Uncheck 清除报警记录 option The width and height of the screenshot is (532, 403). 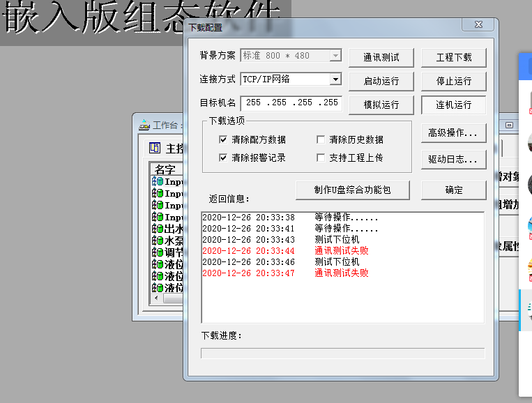223,158
